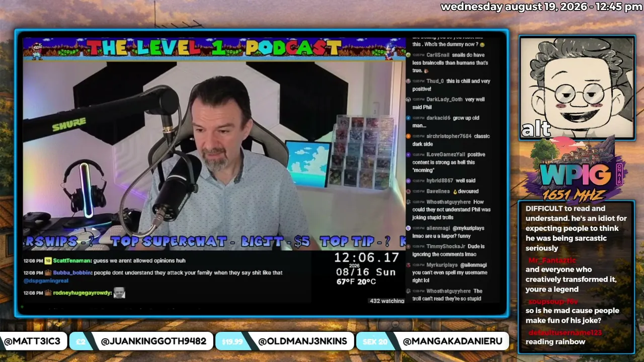Click the date and time at top right
Viewport: 644px width, 362px height.
541,7
